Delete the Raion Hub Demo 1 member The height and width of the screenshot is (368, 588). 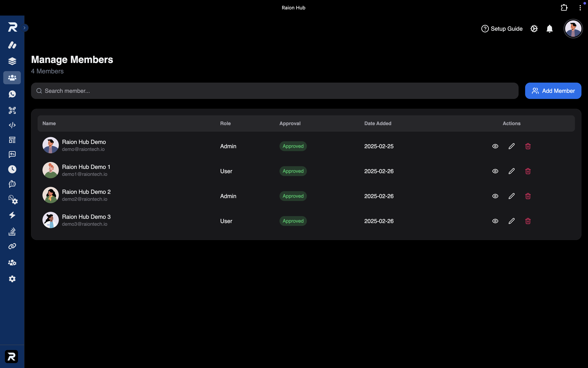[528, 171]
